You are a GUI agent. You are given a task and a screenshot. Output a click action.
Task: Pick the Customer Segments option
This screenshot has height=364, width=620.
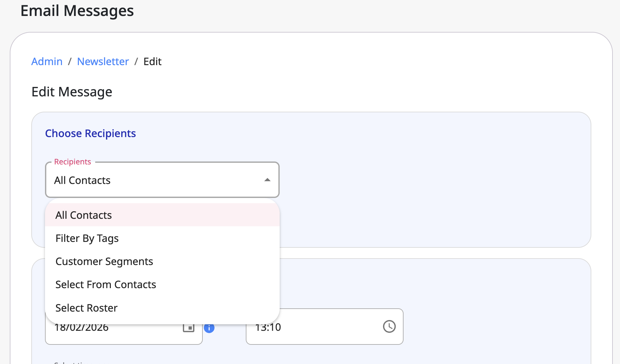coord(162,261)
